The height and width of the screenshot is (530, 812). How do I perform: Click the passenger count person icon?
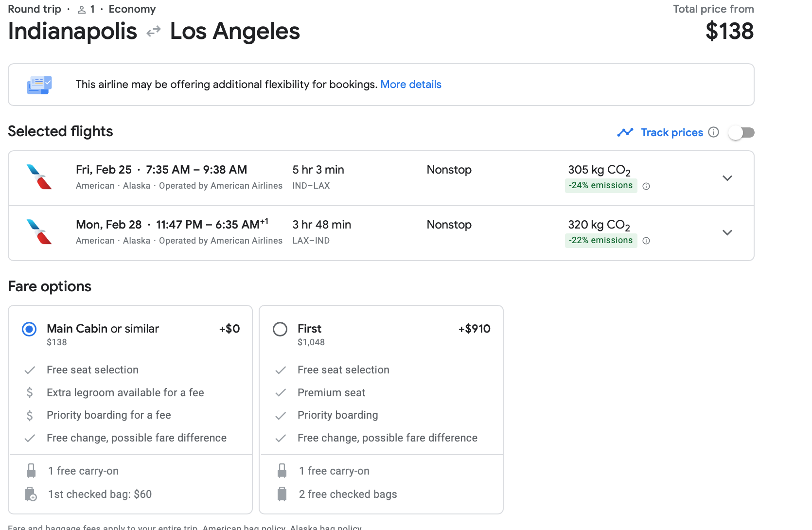pyautogui.click(x=82, y=10)
